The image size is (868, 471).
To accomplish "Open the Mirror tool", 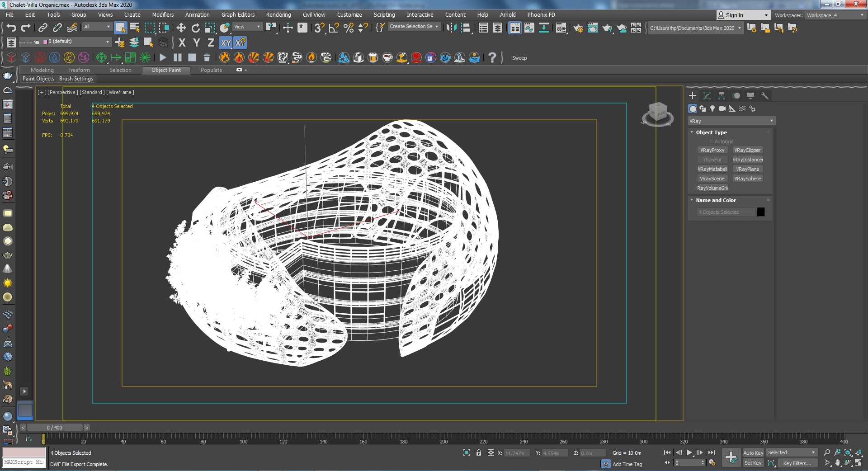I will click(x=451, y=28).
